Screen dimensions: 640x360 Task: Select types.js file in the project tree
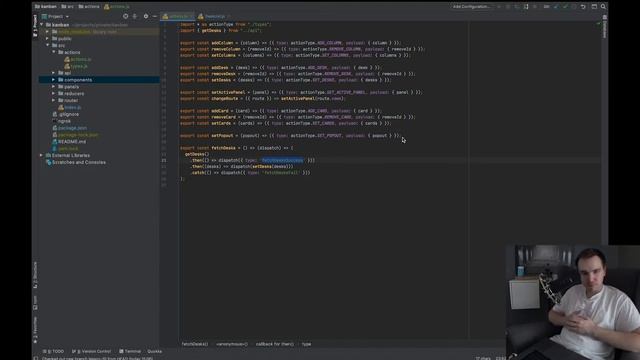click(x=79, y=66)
